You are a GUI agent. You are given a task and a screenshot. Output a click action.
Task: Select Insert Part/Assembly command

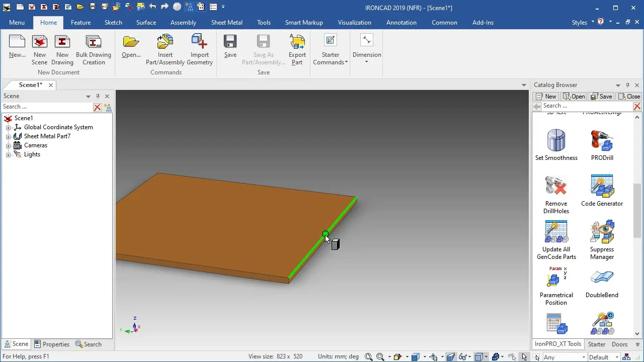pyautogui.click(x=165, y=50)
